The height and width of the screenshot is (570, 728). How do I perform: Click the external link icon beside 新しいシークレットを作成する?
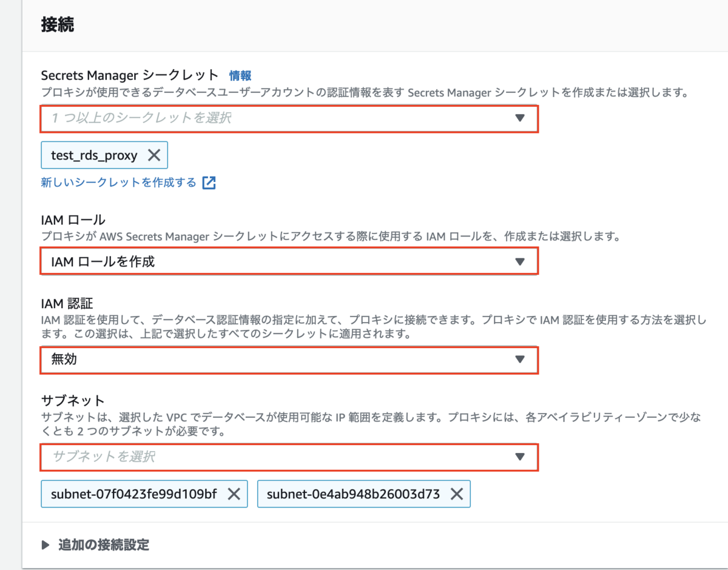[x=209, y=183]
